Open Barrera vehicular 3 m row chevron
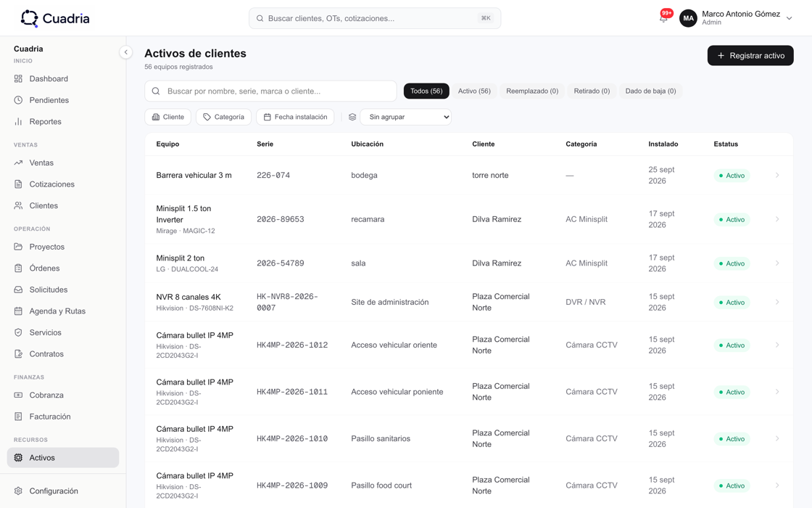Viewport: 812px width, 508px height. 776,175
